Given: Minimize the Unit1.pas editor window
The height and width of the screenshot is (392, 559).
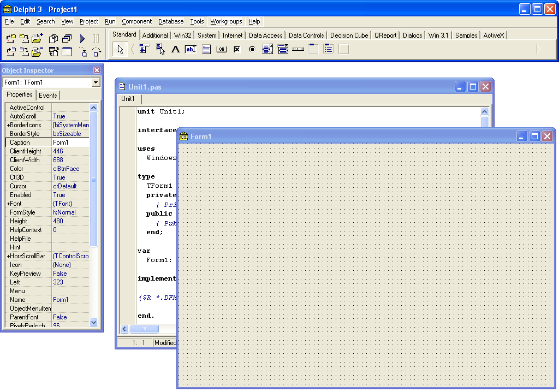Looking at the screenshot, I should (460, 87).
